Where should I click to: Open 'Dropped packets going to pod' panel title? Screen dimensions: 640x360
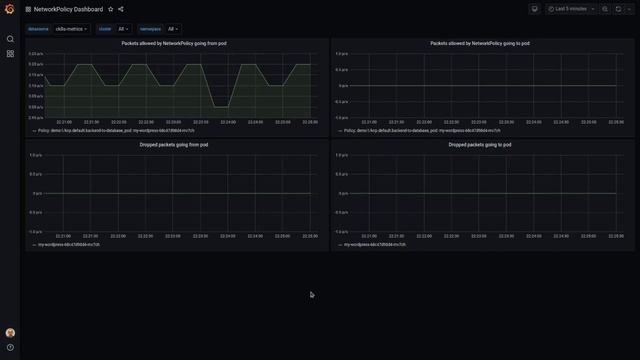480,144
